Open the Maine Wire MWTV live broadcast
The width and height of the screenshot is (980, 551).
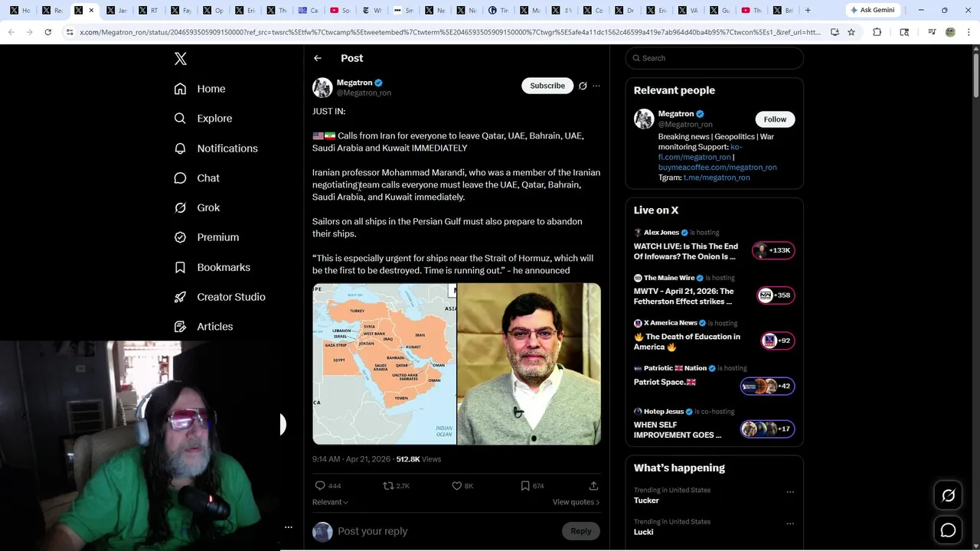714,292
